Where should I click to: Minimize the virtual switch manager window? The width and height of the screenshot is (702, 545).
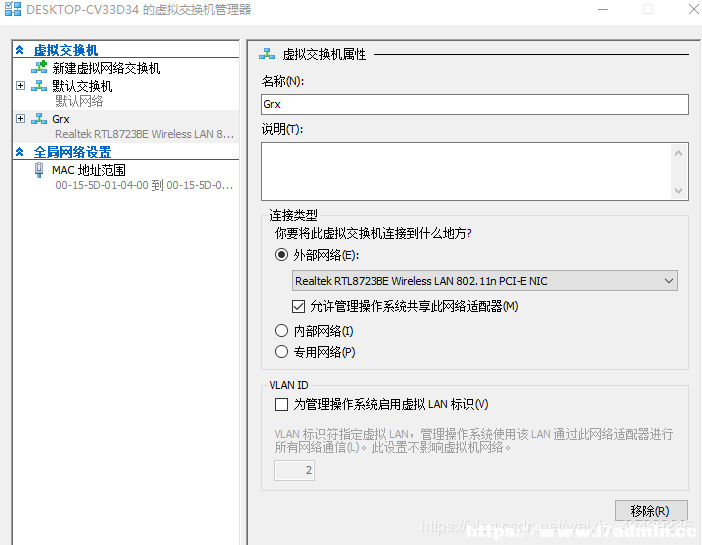pyautogui.click(x=603, y=9)
